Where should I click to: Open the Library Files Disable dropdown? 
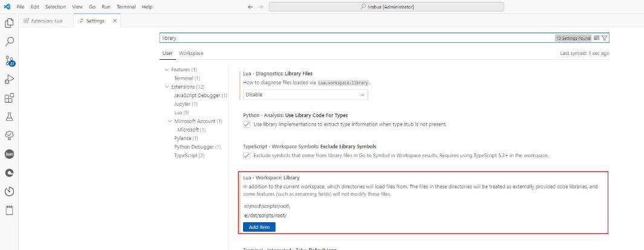click(305, 95)
